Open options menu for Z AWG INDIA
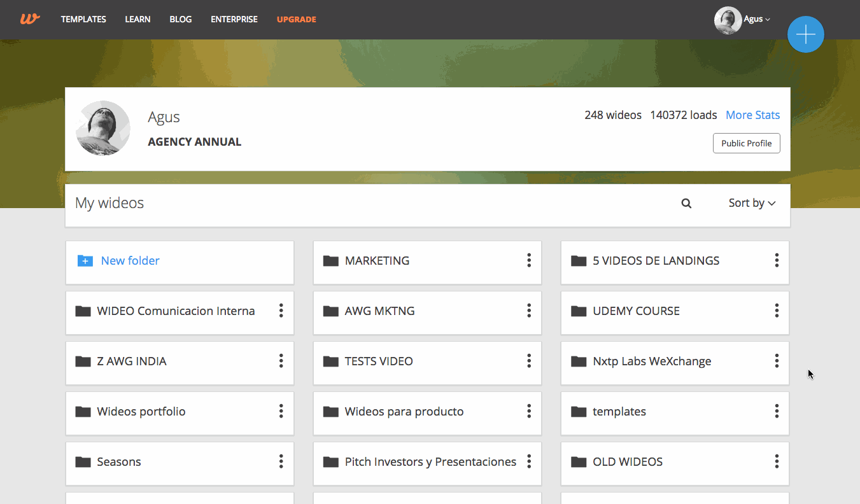Image resolution: width=860 pixels, height=504 pixels. pyautogui.click(x=281, y=361)
